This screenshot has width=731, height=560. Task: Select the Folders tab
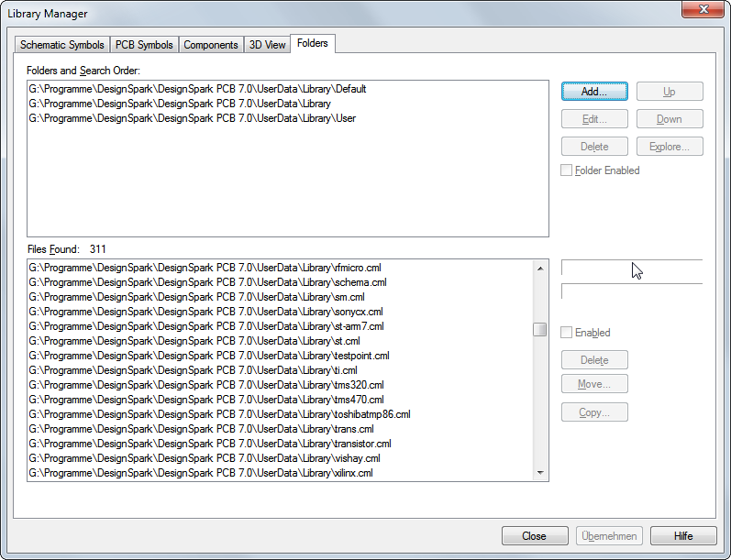pyautogui.click(x=313, y=43)
